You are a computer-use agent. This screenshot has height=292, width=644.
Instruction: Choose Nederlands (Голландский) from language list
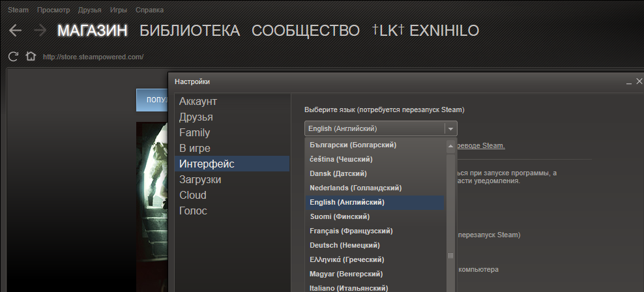click(x=375, y=188)
